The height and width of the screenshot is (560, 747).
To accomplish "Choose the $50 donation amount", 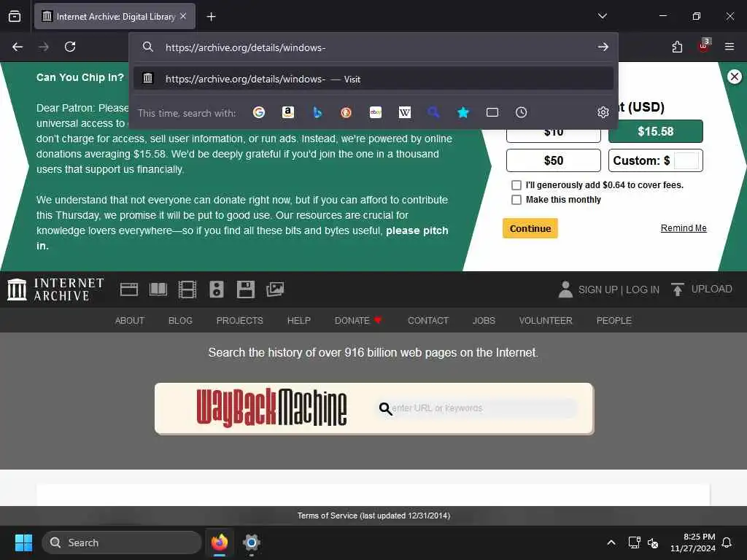I will tap(554, 160).
